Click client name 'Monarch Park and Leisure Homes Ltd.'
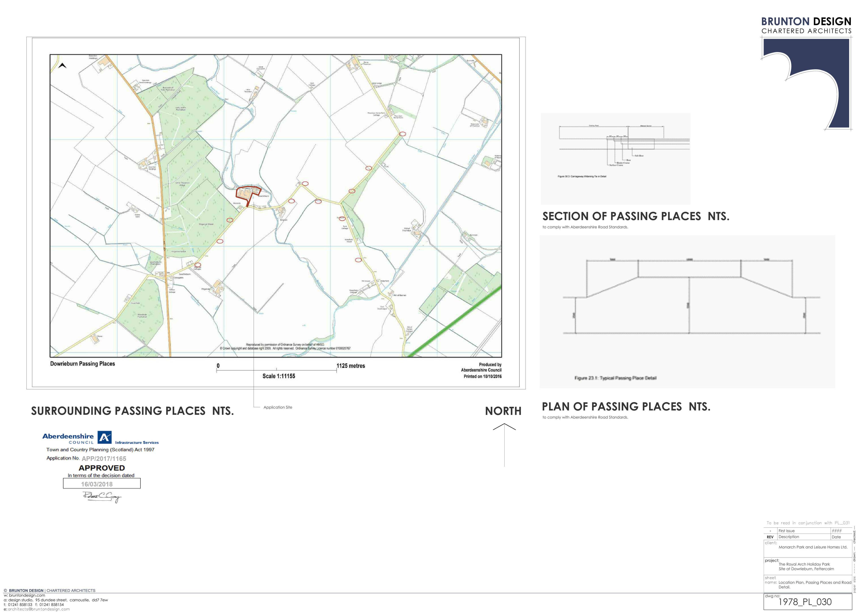 813,547
